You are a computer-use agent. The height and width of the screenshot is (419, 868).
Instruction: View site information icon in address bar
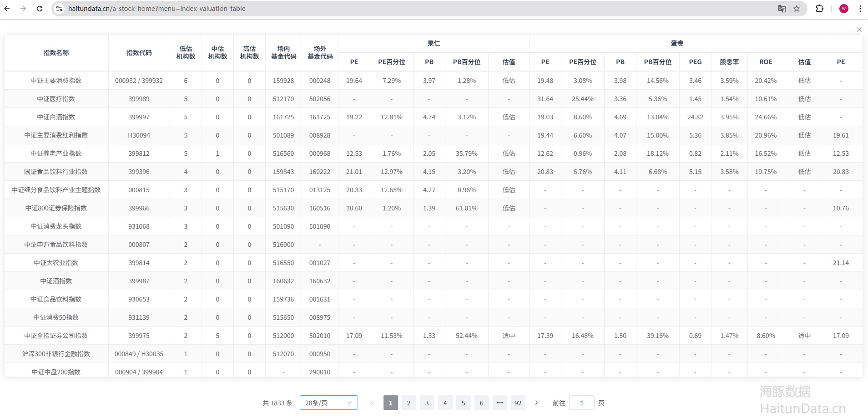59,9
